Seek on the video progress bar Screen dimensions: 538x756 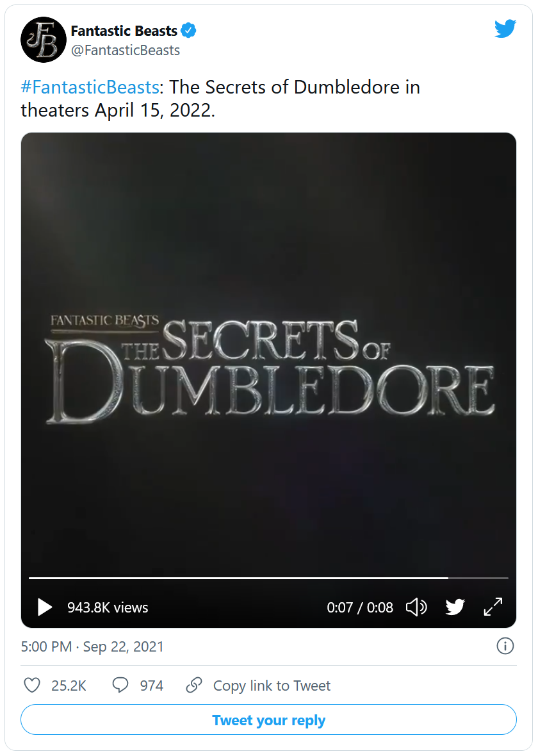(x=268, y=578)
